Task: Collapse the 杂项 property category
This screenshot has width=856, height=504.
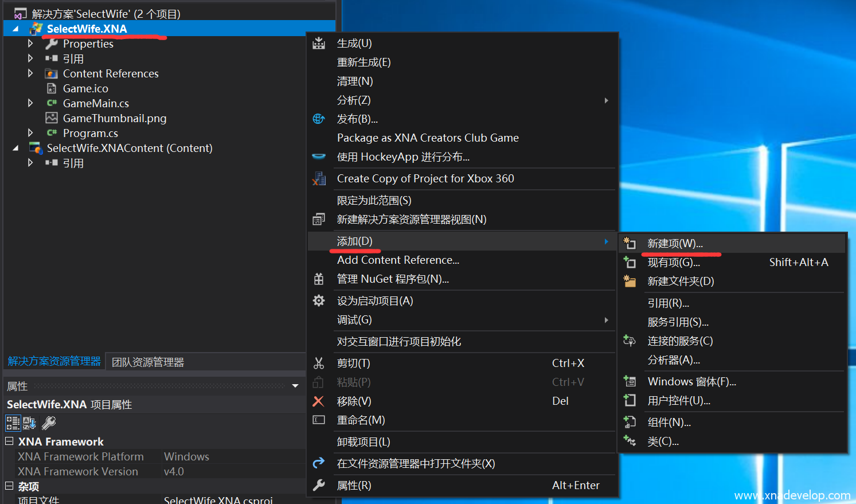Action: pos(9,486)
